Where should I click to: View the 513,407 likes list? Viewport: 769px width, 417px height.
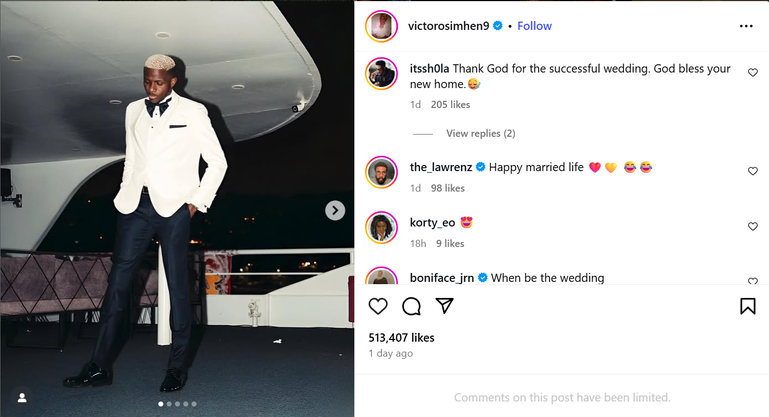click(x=402, y=338)
